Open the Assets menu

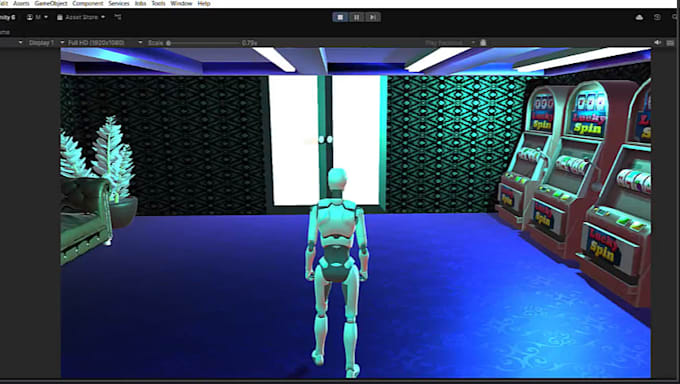click(x=21, y=3)
